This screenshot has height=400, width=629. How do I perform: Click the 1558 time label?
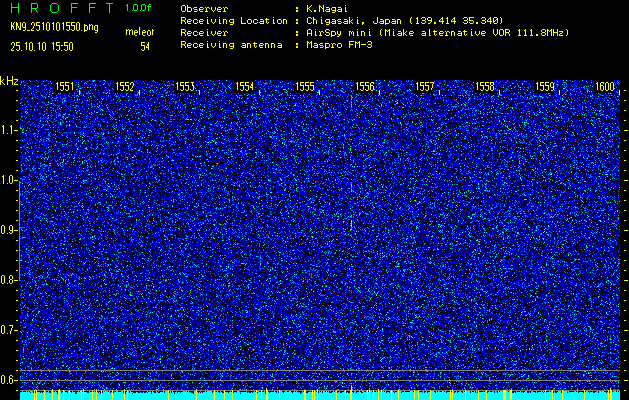[x=485, y=87]
